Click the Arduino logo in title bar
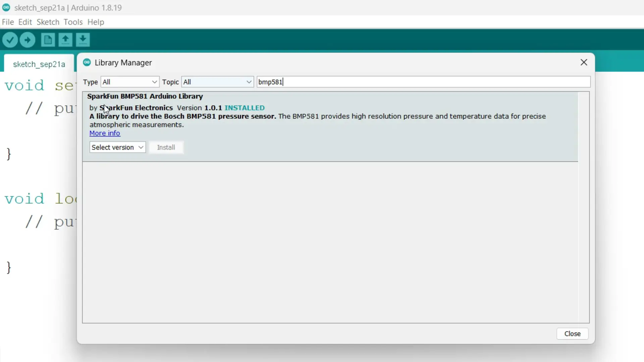 (6, 7)
